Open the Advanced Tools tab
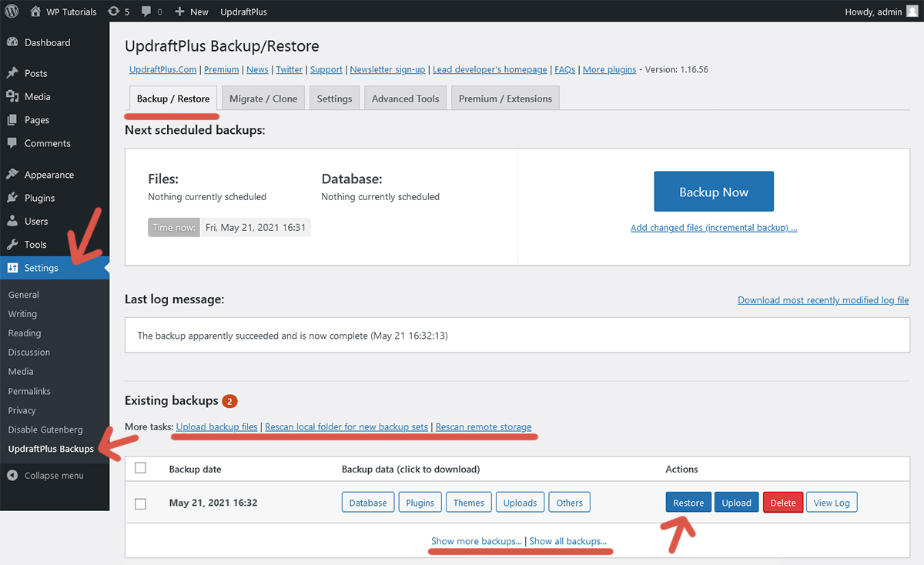 (x=405, y=99)
